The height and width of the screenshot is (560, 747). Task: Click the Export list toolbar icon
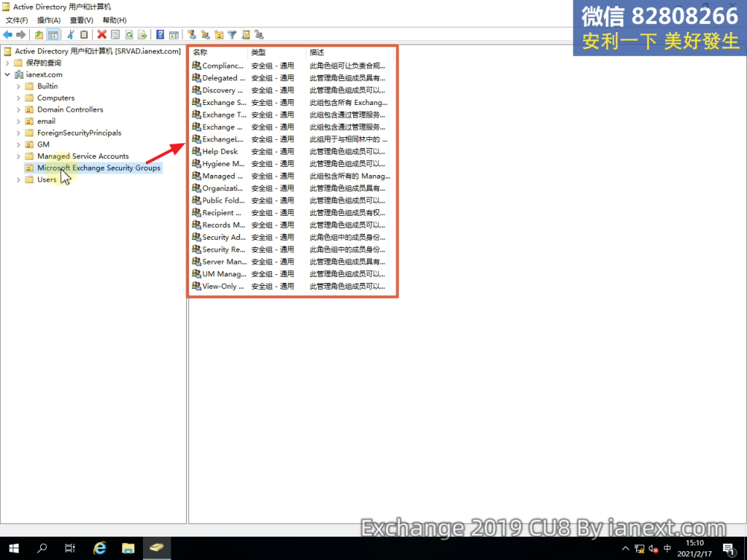(142, 34)
